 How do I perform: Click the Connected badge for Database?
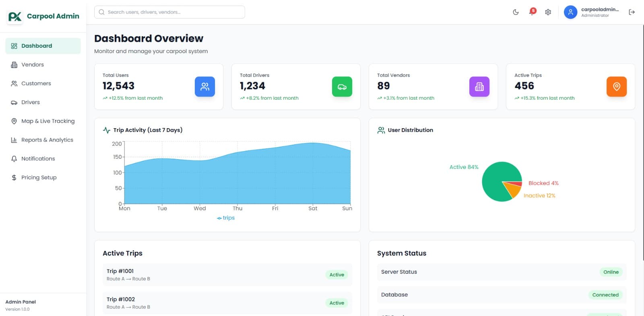(x=605, y=295)
